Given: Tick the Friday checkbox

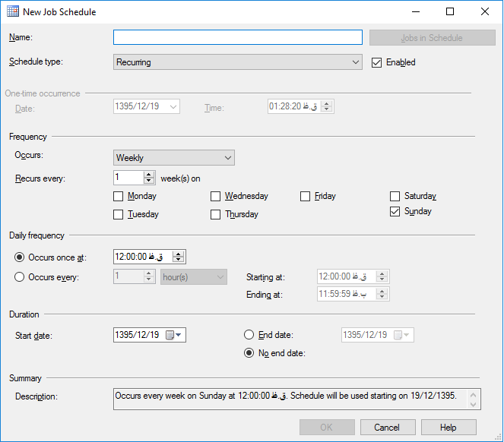Looking at the screenshot, I should tap(306, 196).
